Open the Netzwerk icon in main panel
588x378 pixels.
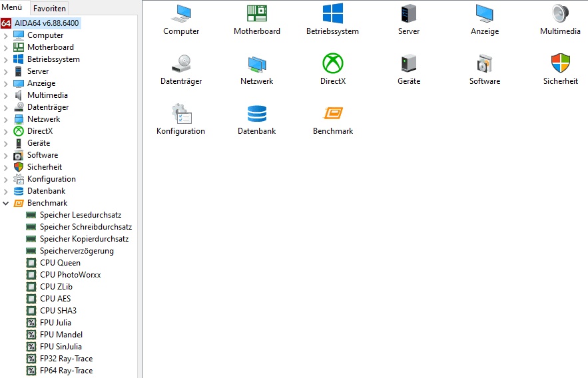tap(257, 64)
